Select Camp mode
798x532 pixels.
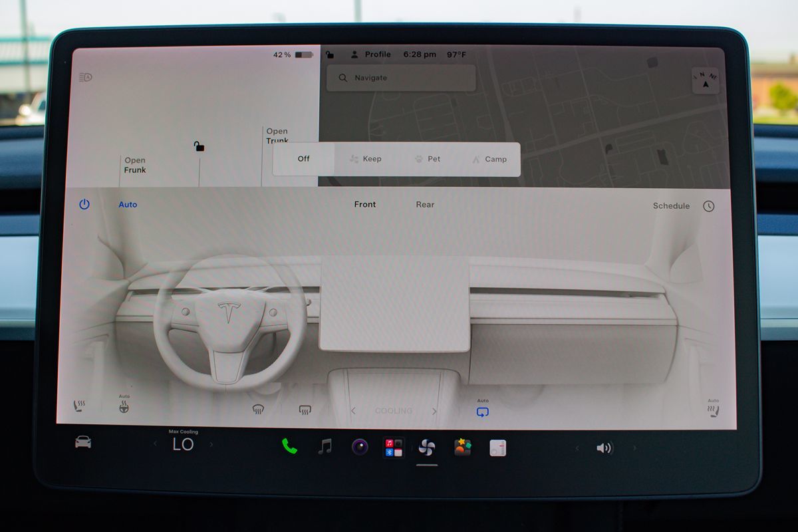click(x=489, y=159)
